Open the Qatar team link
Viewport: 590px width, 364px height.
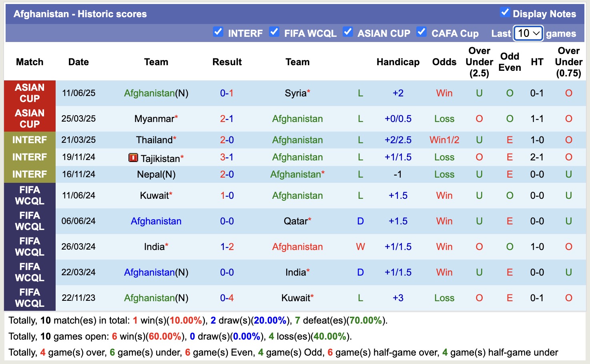click(x=295, y=221)
